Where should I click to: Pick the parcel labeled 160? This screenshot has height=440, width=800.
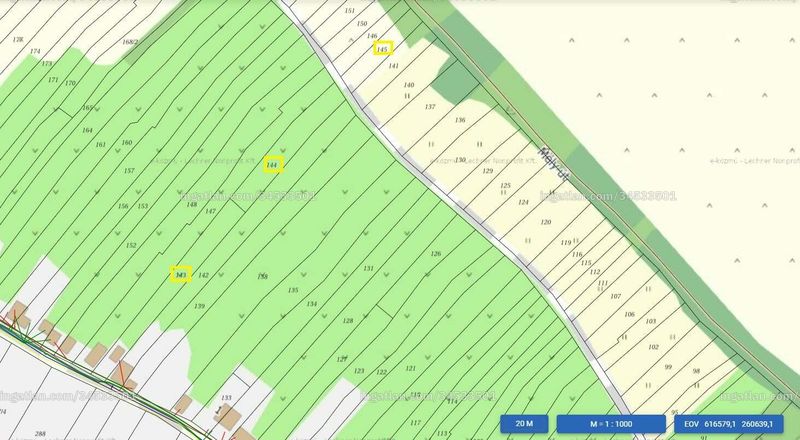(x=127, y=142)
